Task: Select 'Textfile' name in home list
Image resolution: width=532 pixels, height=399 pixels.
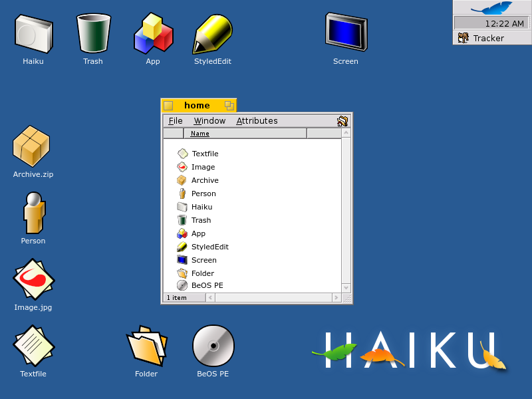Action: pos(205,154)
